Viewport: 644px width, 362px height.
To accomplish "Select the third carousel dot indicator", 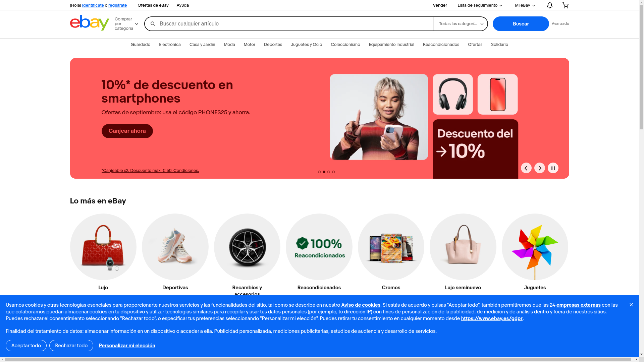I will pyautogui.click(x=329, y=172).
